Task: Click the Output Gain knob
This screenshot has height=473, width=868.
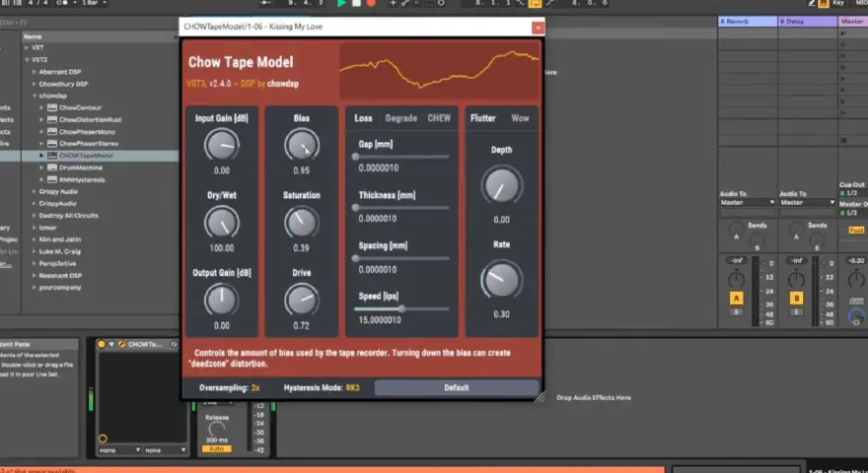Action: (x=221, y=301)
